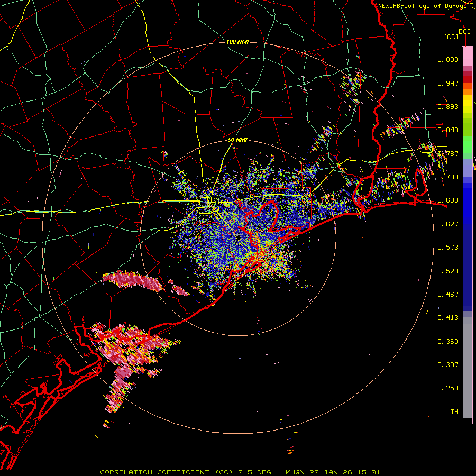476x476 pixels.
Task: Click the DCC legend title
Action: (465, 32)
